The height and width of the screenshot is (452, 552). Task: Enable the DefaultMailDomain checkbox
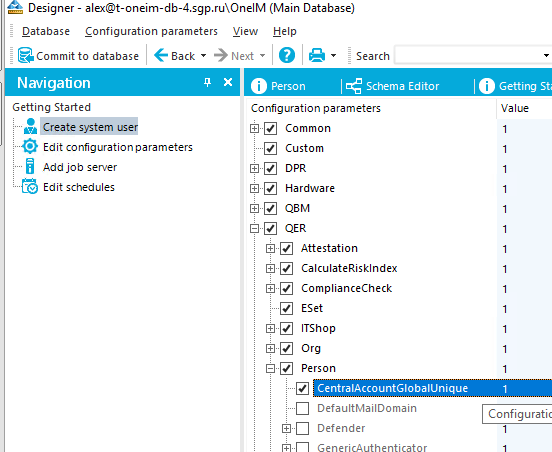[302, 409]
